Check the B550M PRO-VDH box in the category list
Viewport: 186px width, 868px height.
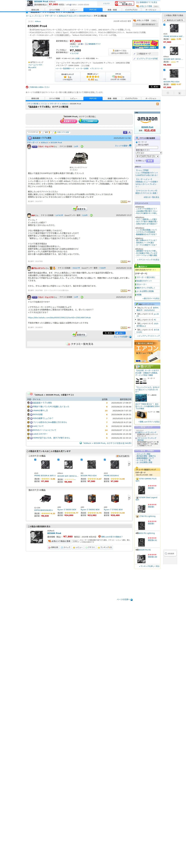click(x=82, y=460)
